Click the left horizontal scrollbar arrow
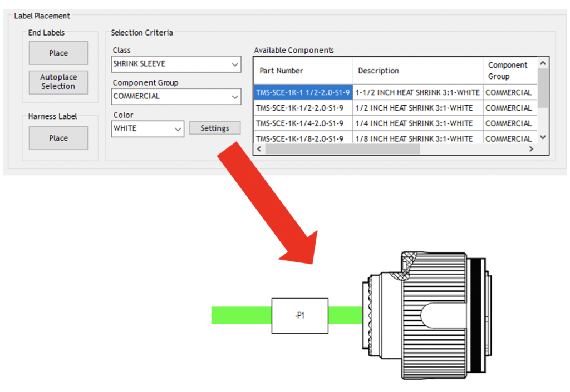The height and width of the screenshot is (392, 570). pos(259,149)
